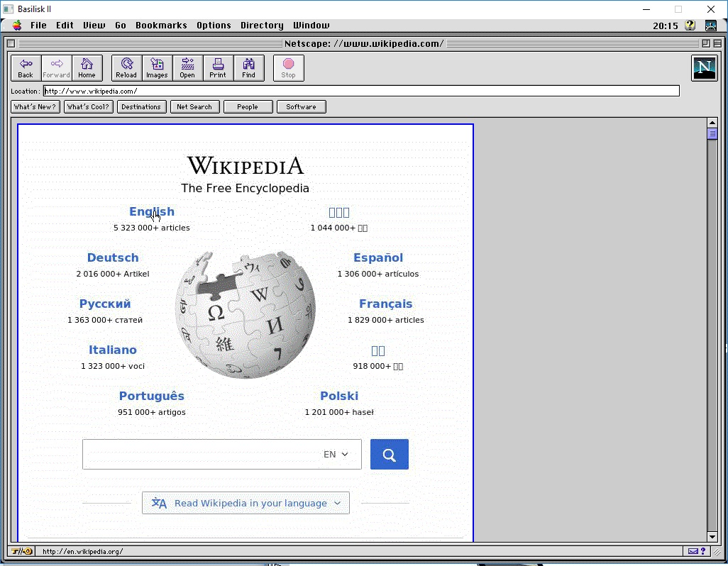
Task: Open the File menu
Action: 38,26
